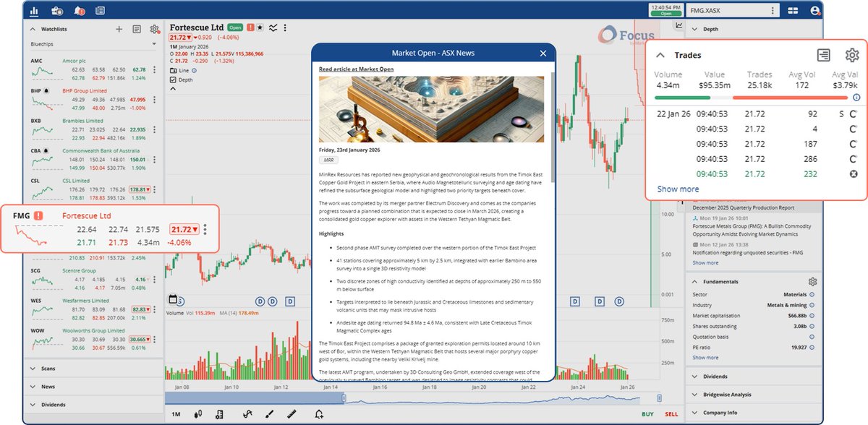Open the mini chart icon above Depth panel

(679, 25)
